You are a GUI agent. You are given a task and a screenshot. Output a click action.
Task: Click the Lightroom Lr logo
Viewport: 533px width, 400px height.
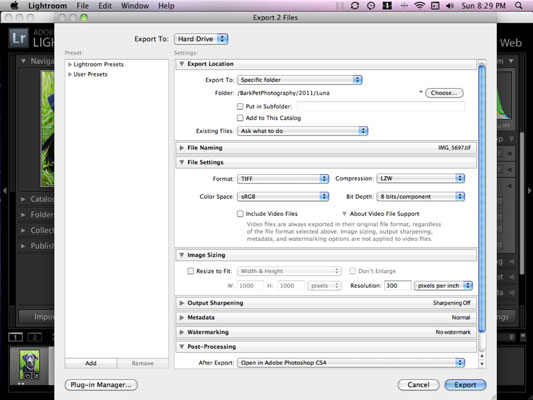point(18,38)
